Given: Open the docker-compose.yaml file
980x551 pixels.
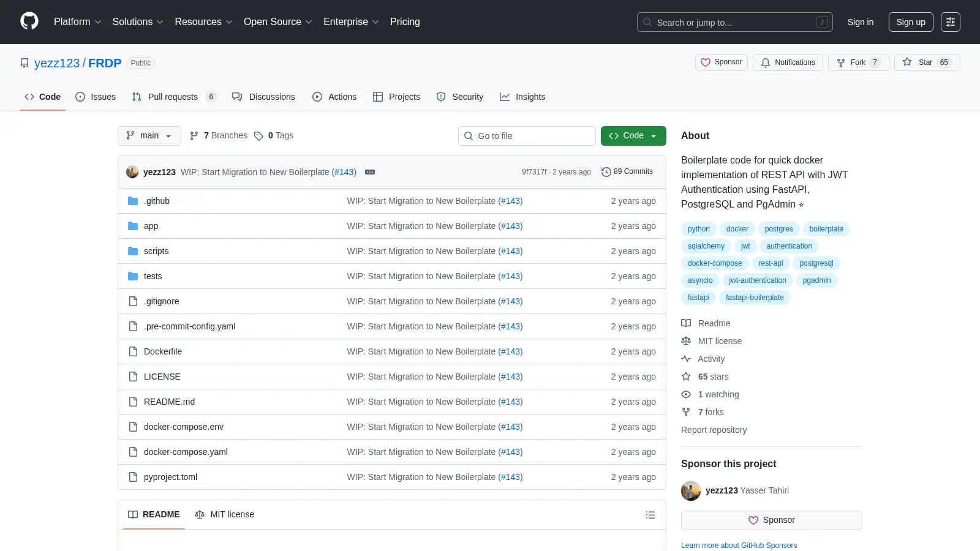Looking at the screenshot, I should (186, 452).
